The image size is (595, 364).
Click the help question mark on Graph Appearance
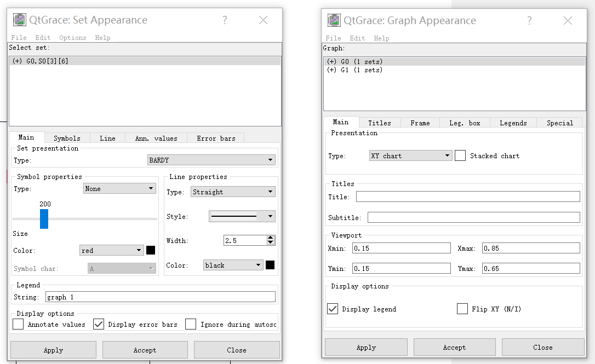529,20
